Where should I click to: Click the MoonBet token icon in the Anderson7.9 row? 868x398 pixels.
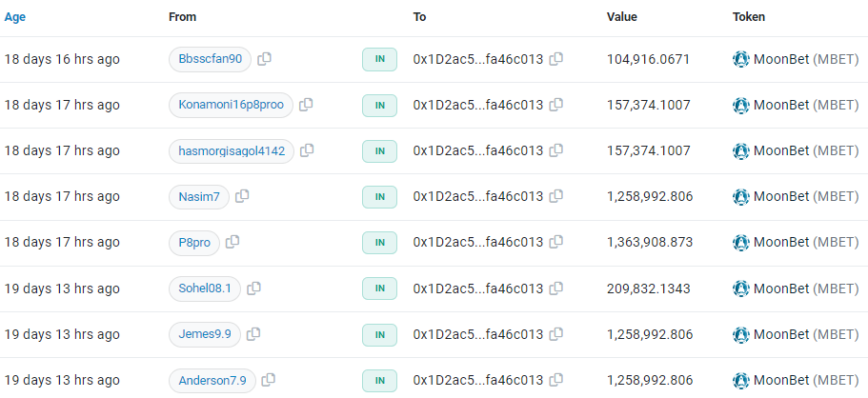pos(740,380)
